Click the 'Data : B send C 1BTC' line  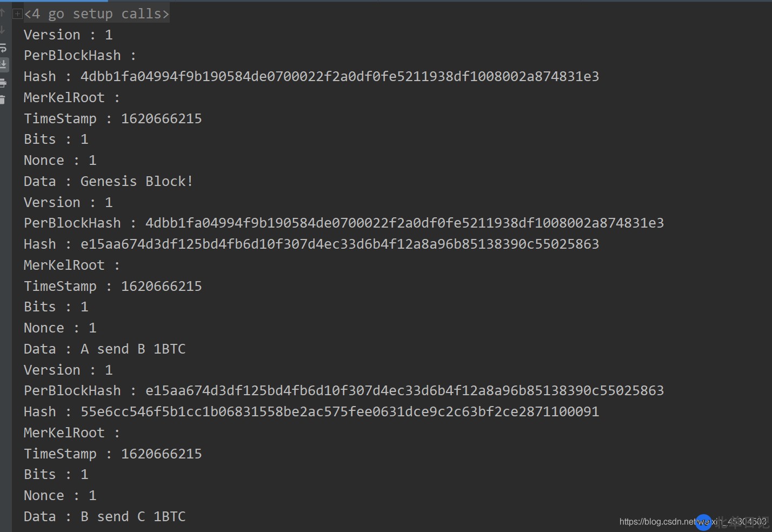click(104, 516)
